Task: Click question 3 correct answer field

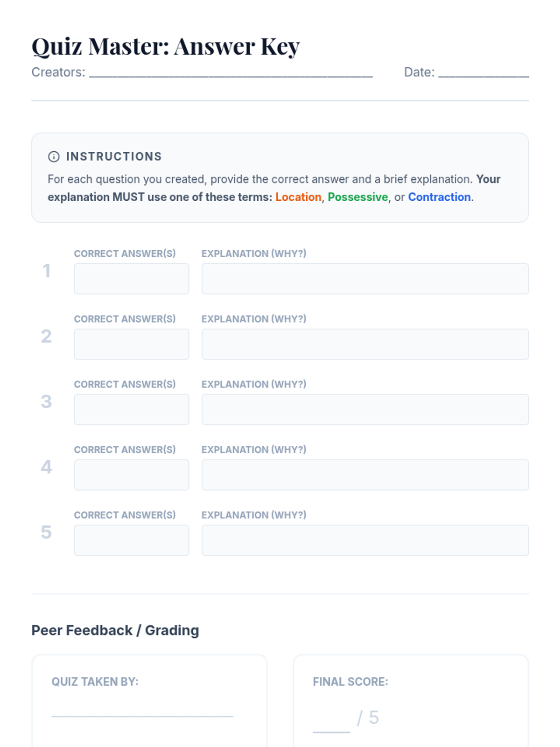Action: point(132,409)
